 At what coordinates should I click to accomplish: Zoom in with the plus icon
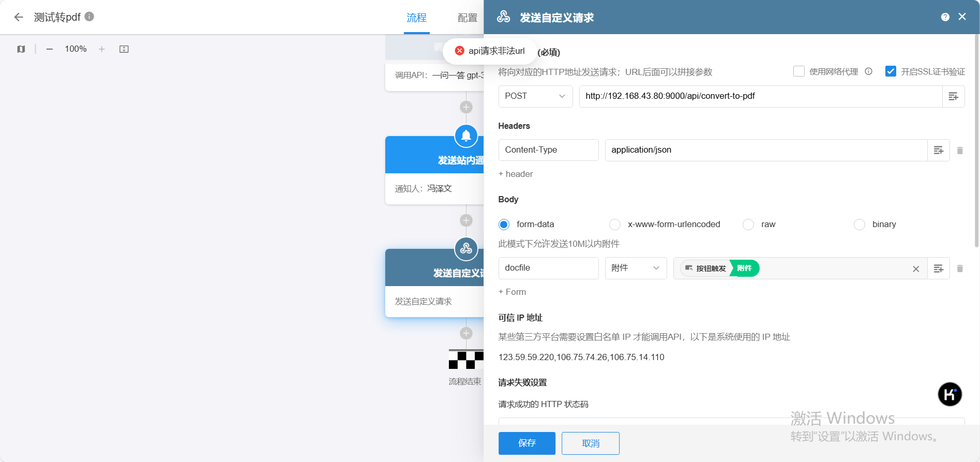[102, 49]
